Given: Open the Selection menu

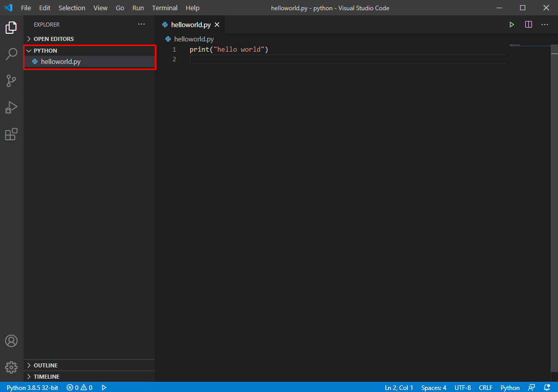Looking at the screenshot, I should [72, 8].
